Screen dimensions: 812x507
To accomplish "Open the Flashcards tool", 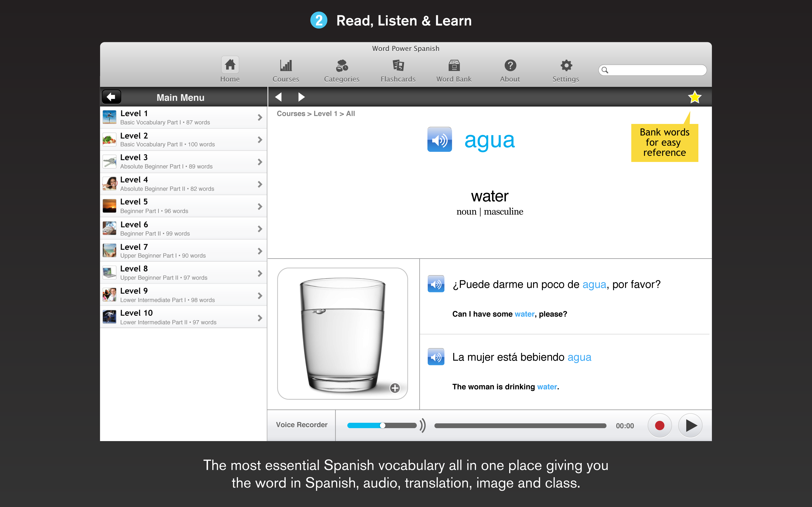I will click(397, 69).
